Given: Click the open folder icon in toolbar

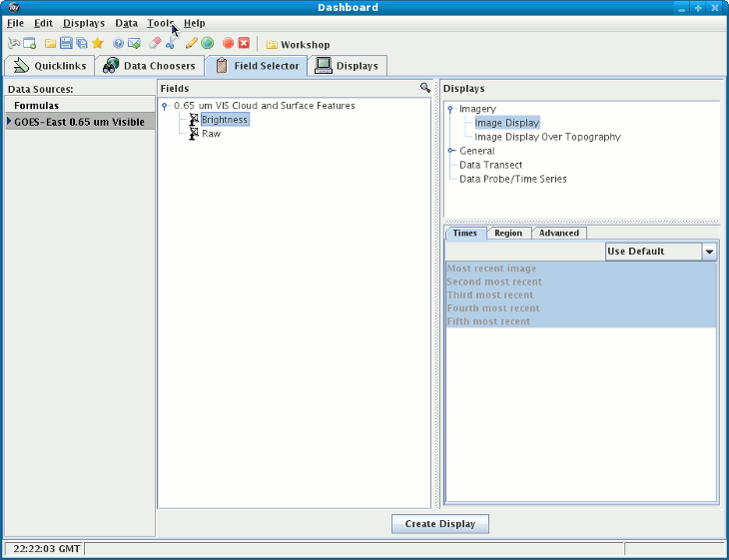Looking at the screenshot, I should [50, 44].
